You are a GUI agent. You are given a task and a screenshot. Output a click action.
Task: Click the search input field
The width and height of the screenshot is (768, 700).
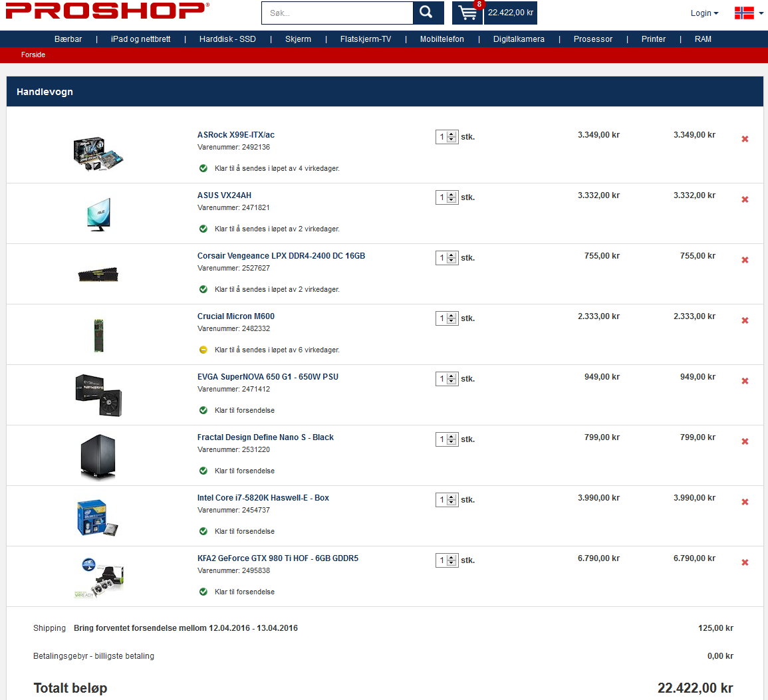point(338,13)
